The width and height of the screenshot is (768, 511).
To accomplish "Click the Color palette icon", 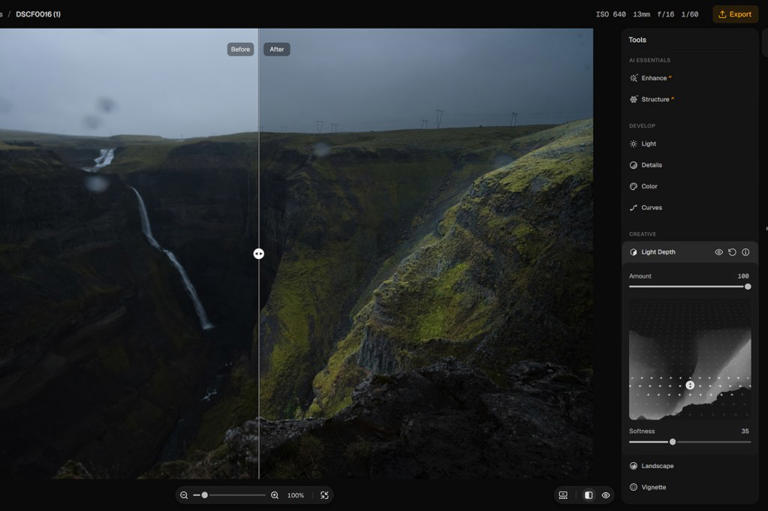I will pyautogui.click(x=633, y=187).
